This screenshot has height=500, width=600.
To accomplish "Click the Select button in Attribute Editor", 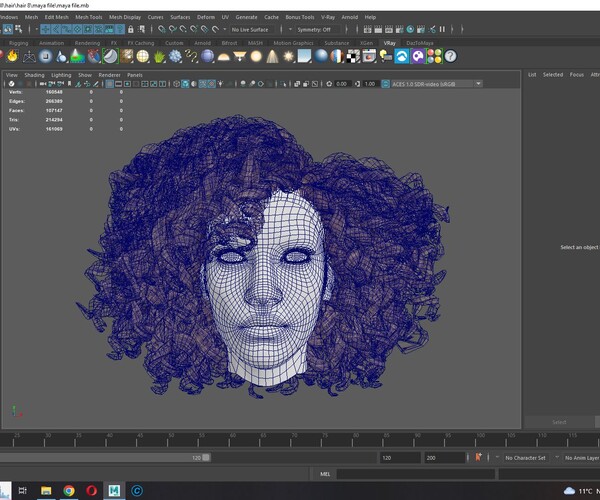I will tap(559, 422).
